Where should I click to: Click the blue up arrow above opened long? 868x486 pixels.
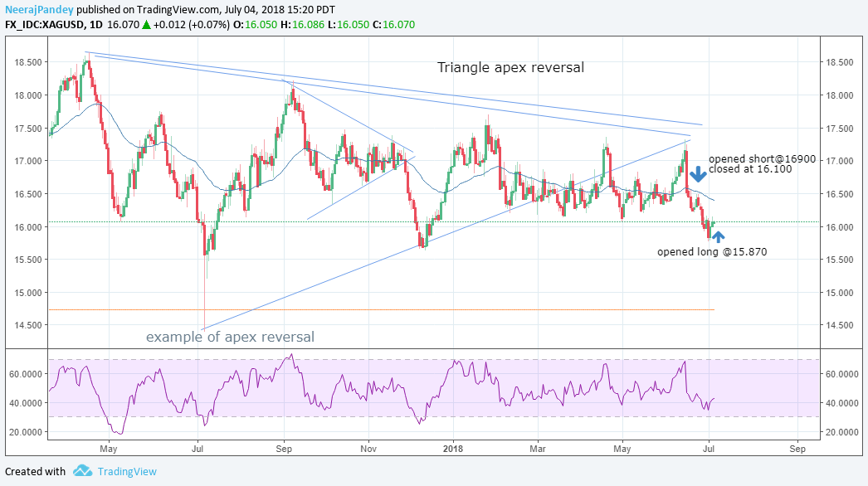pyautogui.click(x=718, y=237)
